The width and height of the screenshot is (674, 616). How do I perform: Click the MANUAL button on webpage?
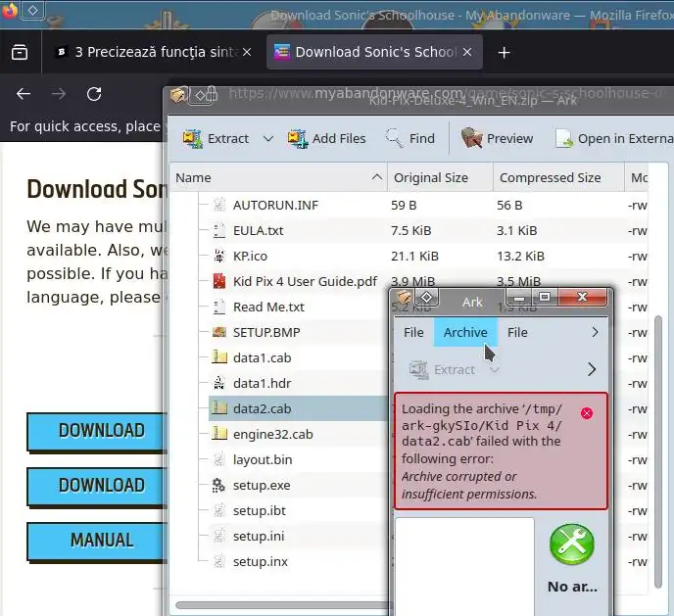coord(97,541)
